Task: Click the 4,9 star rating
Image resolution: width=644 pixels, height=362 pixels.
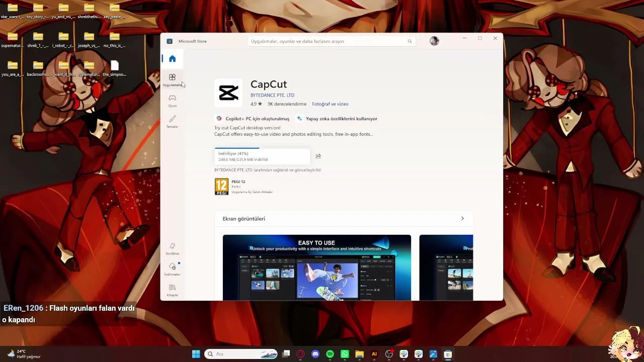Action: (256, 104)
